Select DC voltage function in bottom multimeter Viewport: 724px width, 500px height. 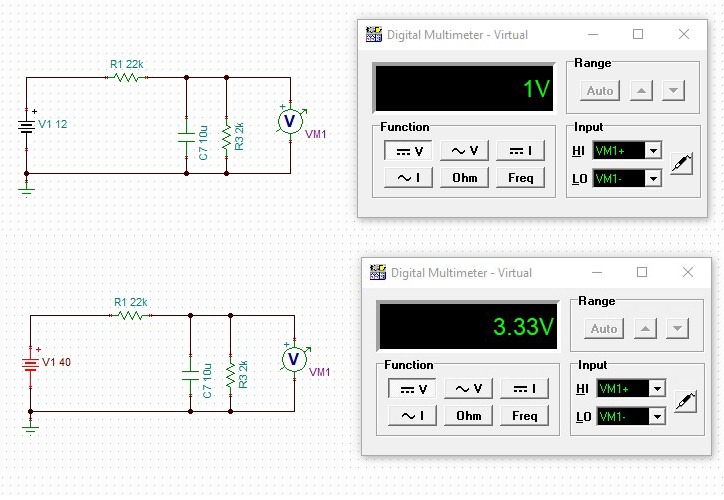[412, 389]
